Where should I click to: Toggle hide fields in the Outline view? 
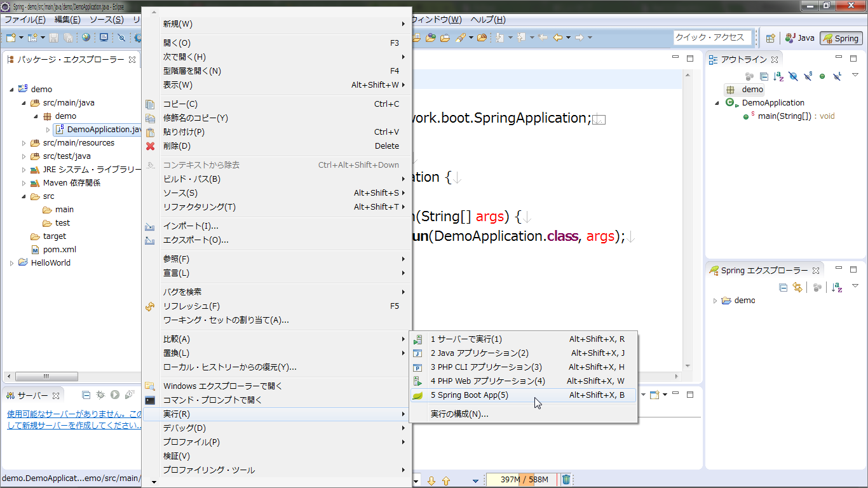pyautogui.click(x=793, y=76)
